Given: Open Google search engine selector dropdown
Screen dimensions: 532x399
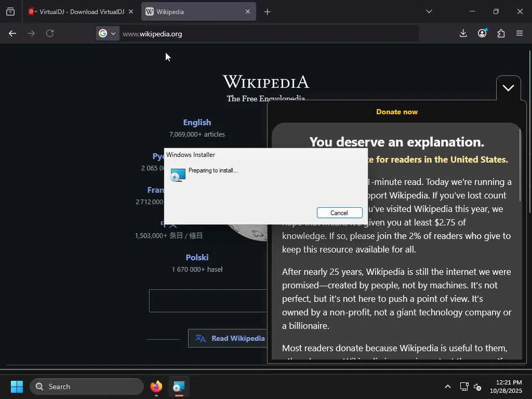Looking at the screenshot, I should 107,34.
